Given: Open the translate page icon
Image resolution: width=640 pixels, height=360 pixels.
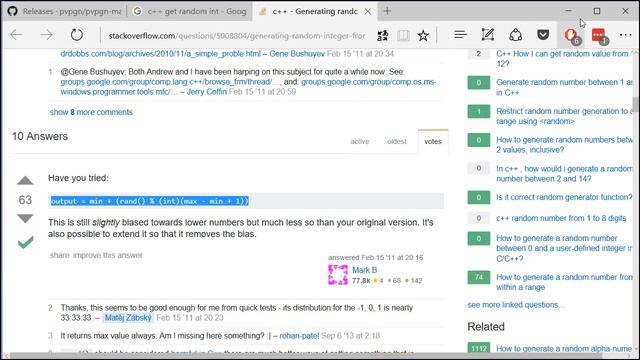Looking at the screenshot, I should (x=382, y=36).
